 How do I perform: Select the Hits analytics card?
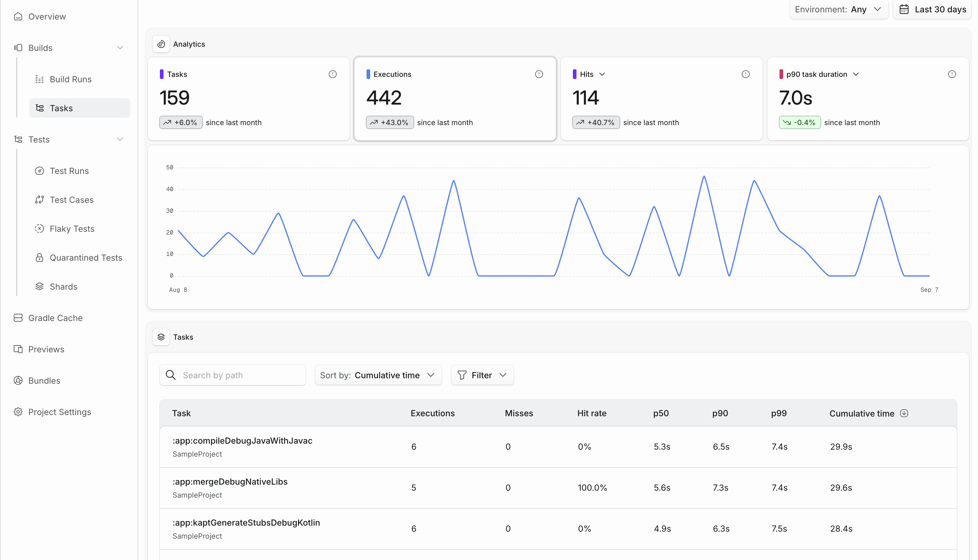(661, 99)
